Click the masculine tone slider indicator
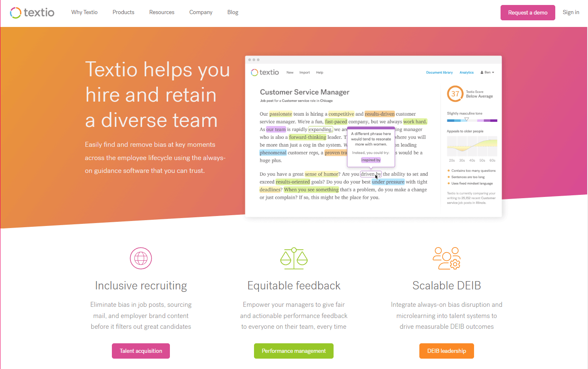This screenshot has height=369, width=588. [x=467, y=119]
